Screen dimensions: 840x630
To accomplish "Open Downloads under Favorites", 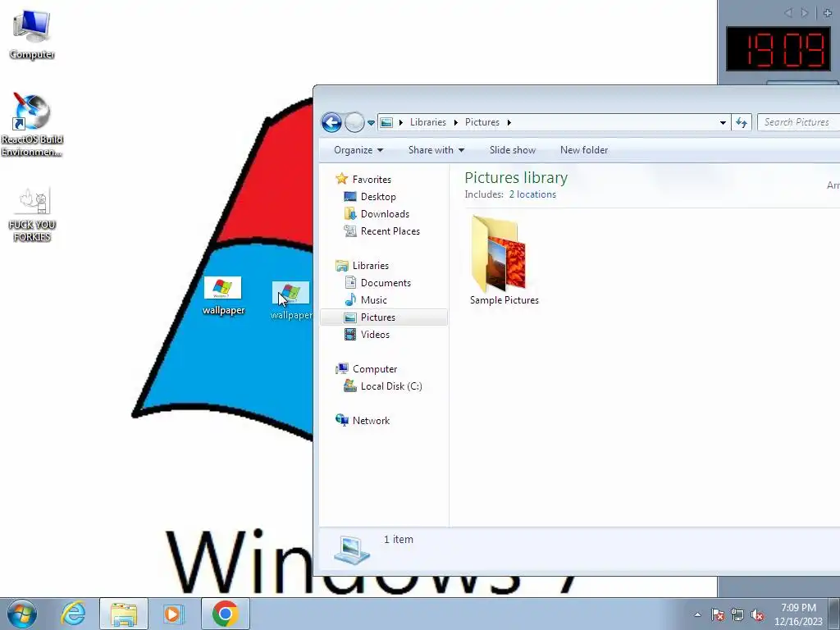I will click(385, 214).
